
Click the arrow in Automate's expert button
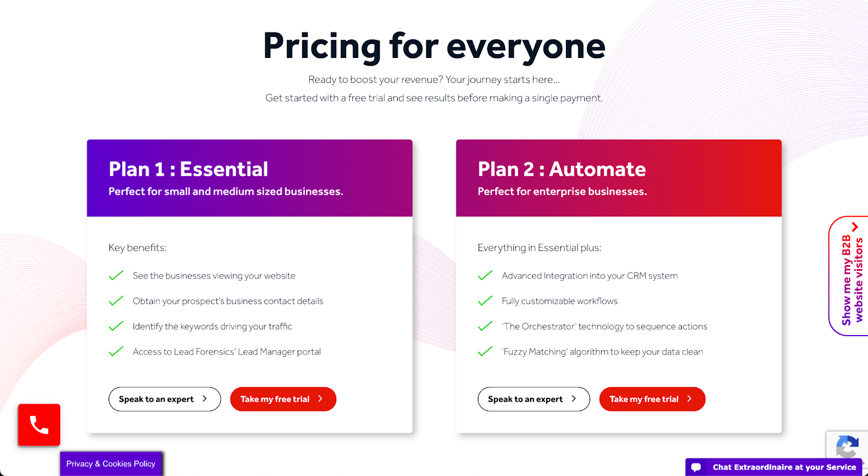[575, 399]
